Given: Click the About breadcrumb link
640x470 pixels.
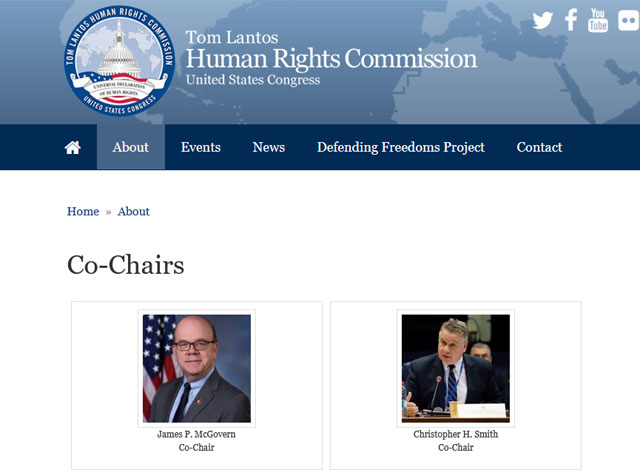Looking at the screenshot, I should pos(134,211).
